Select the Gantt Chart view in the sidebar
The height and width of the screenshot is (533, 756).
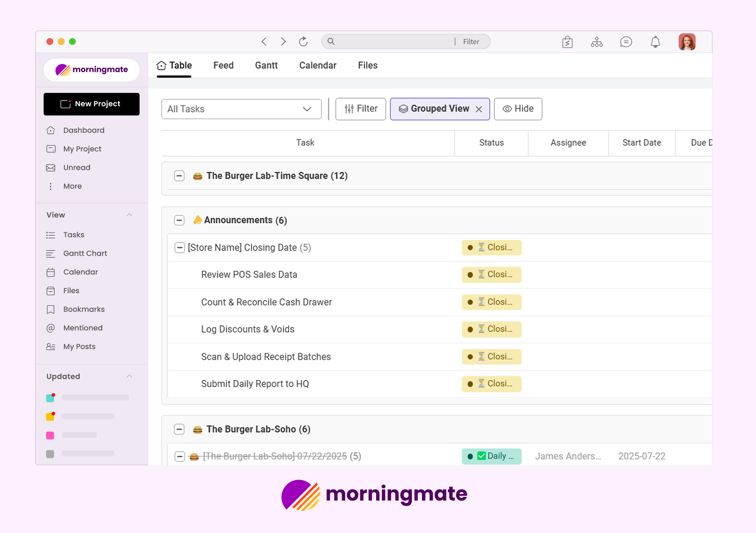[x=85, y=253]
